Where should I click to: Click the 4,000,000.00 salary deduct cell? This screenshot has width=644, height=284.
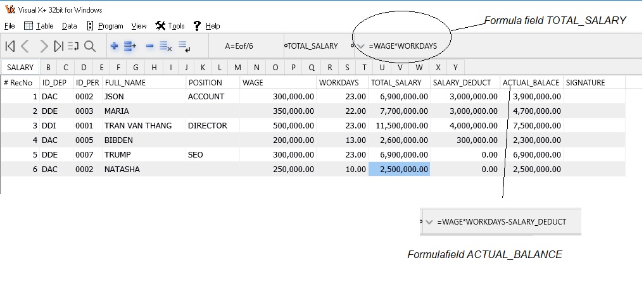465,126
